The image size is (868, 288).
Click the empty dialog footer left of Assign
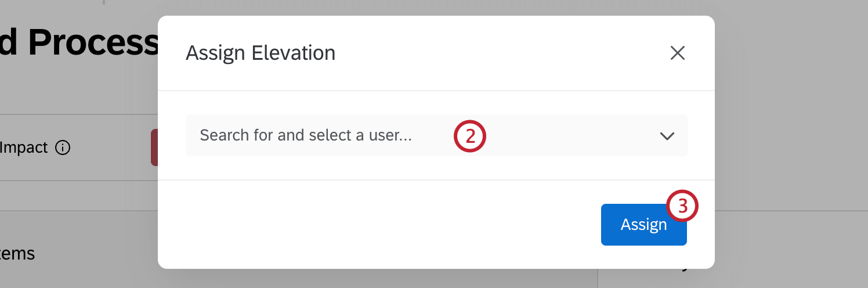[377, 225]
